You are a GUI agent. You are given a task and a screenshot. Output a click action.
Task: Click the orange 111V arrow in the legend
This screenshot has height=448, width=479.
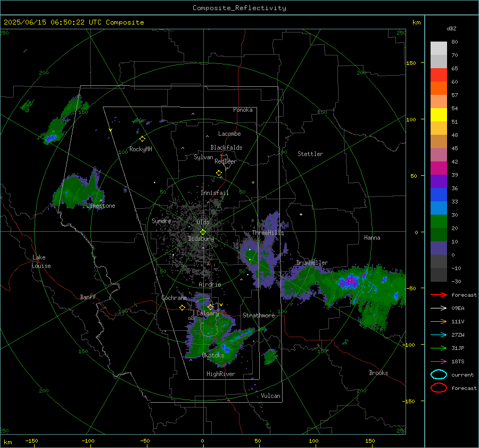coord(439,321)
